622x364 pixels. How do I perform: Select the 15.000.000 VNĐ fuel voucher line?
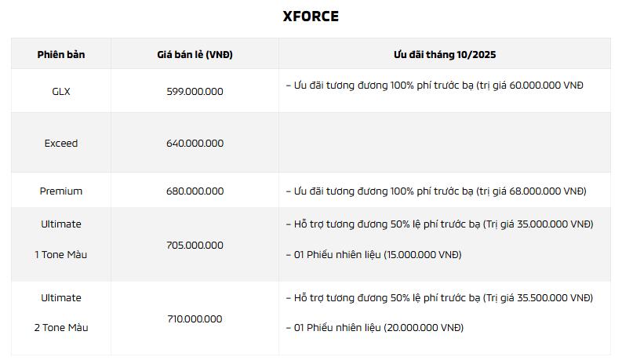click(x=373, y=255)
